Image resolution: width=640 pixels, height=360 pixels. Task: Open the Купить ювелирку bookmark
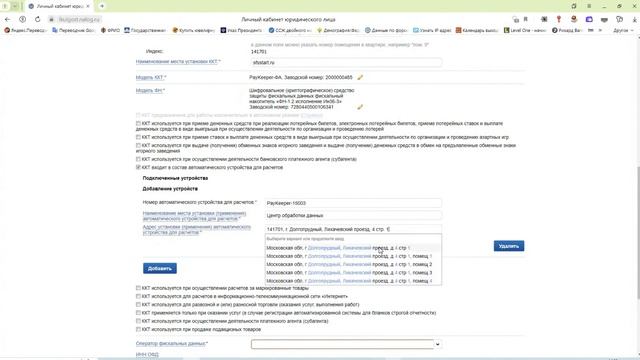[x=193, y=30]
